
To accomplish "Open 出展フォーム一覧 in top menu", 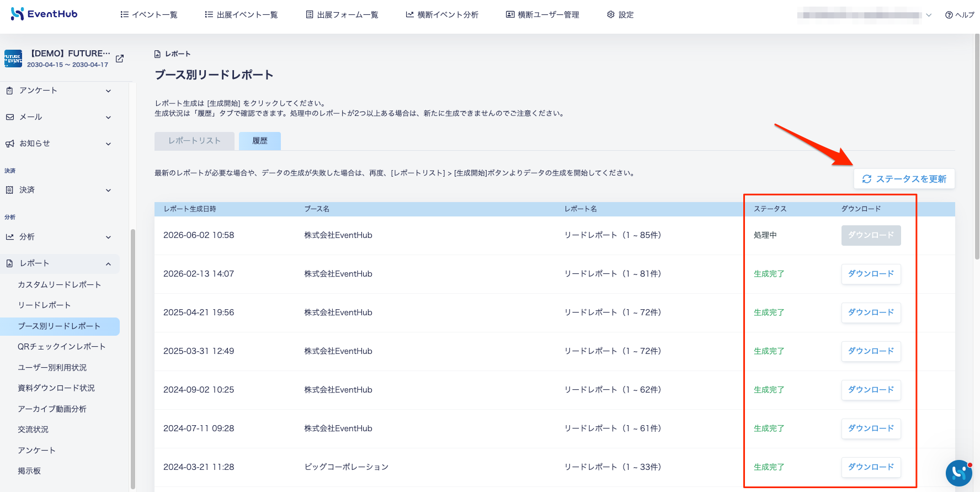I will coord(342,14).
